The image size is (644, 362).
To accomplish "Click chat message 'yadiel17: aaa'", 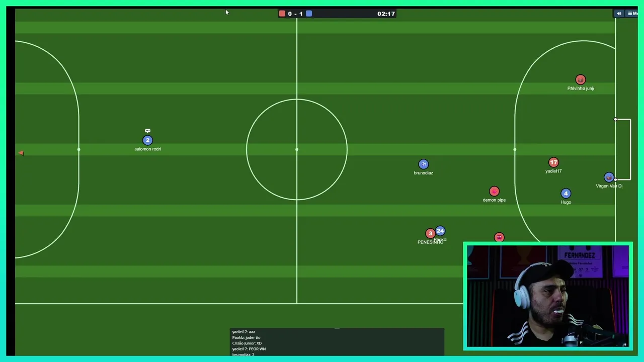I will [x=244, y=332].
